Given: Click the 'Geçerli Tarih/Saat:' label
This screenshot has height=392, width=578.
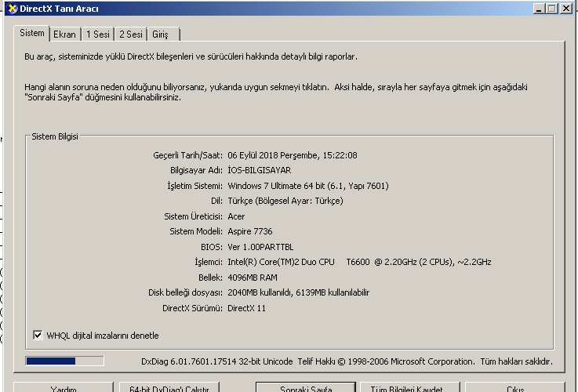Looking at the screenshot, I should 187,155.
